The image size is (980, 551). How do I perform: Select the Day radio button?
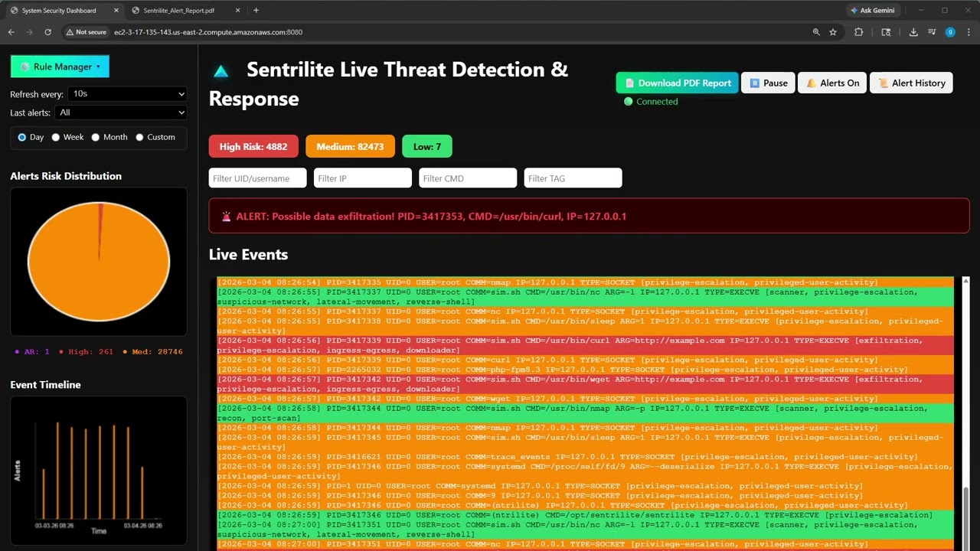click(21, 137)
